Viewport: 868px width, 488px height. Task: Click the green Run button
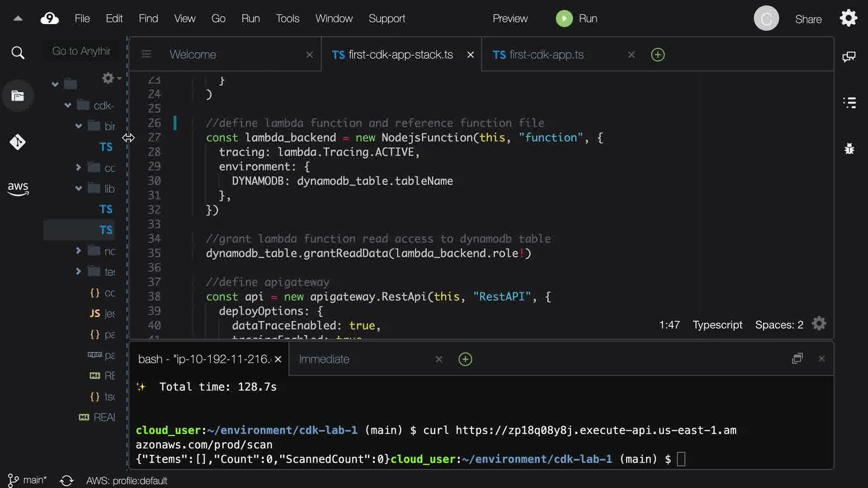(576, 19)
